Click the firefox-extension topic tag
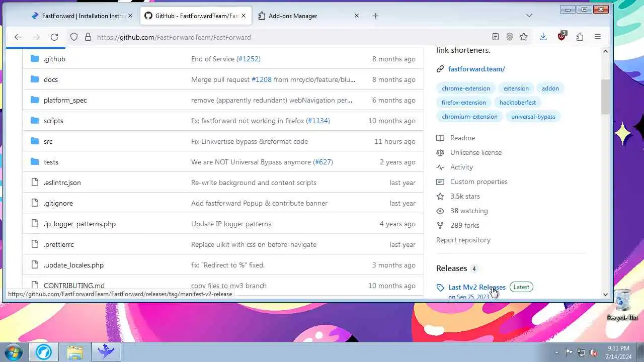Screen dimensions: 644x362 tap(464, 103)
